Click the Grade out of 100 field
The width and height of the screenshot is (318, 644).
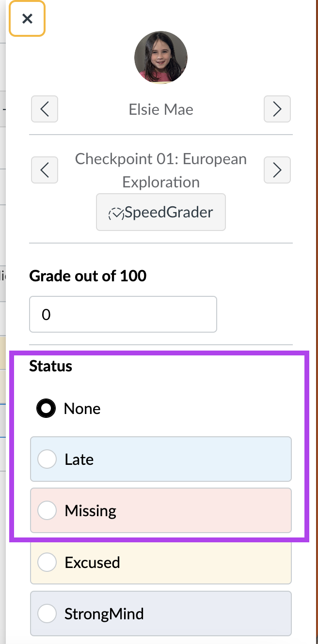tap(123, 315)
